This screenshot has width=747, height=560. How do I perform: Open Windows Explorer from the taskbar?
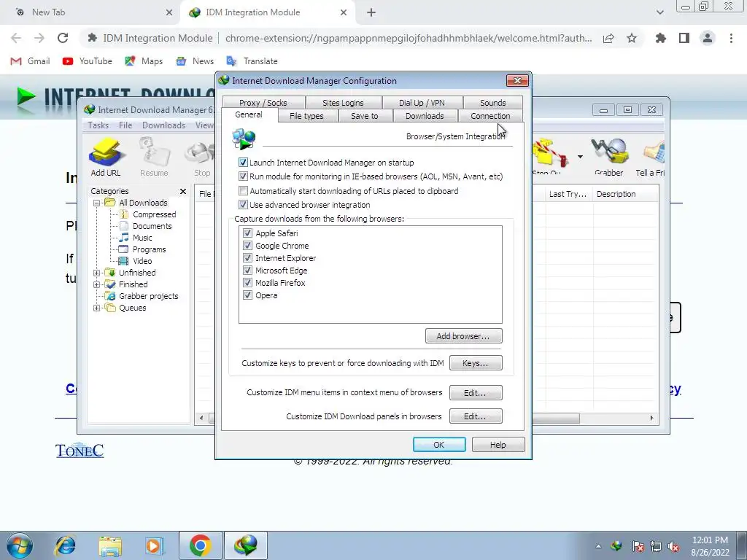point(110,545)
